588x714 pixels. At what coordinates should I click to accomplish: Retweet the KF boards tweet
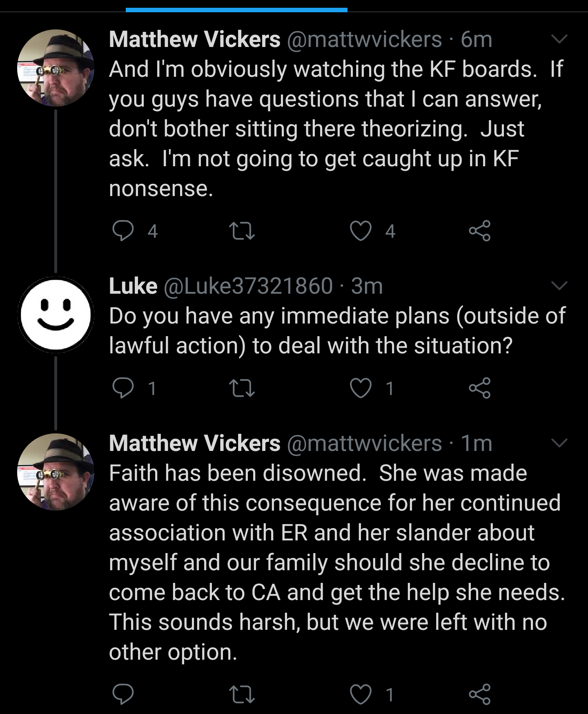click(x=242, y=231)
